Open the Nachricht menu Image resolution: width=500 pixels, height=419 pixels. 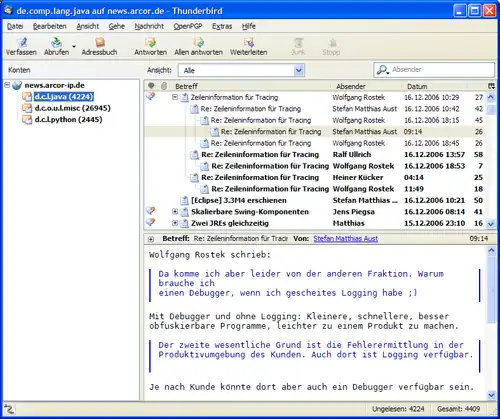[x=149, y=26]
